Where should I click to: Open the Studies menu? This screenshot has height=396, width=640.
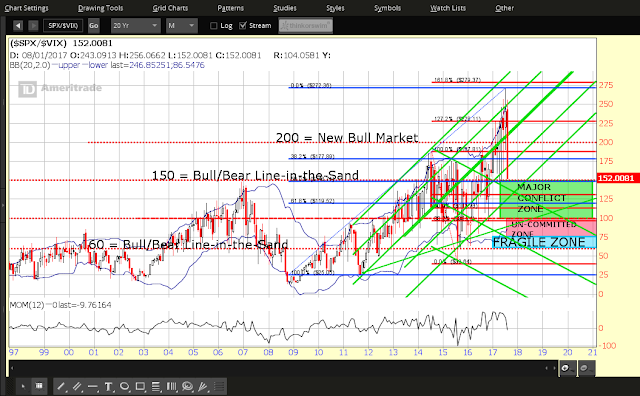[285, 8]
